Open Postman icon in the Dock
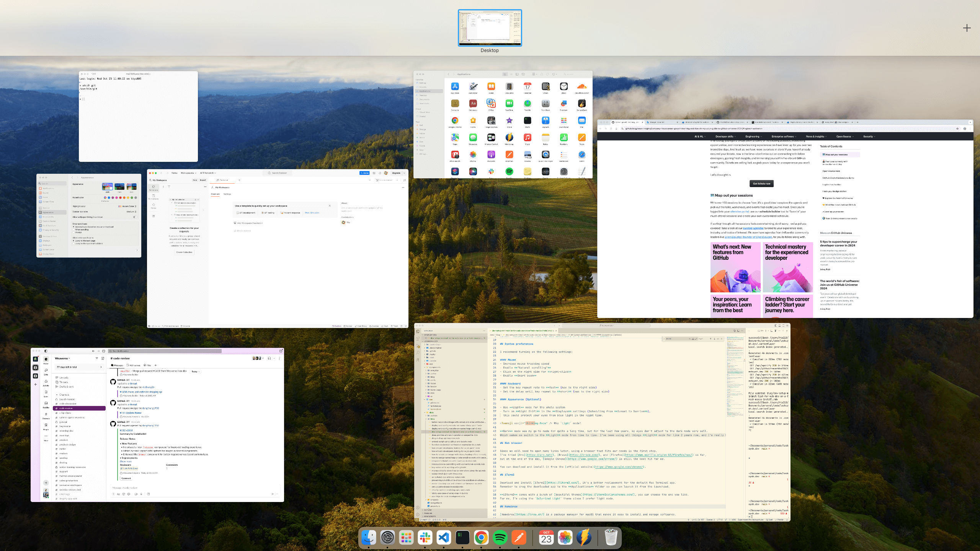This screenshot has height=551, width=980. point(519,538)
